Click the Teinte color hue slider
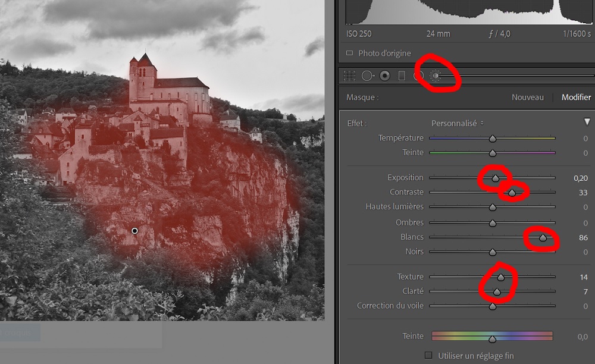This screenshot has width=595, height=364. tap(492, 336)
